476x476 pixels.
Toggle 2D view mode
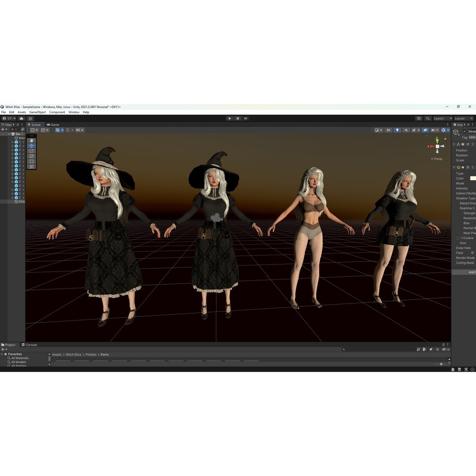(x=388, y=130)
